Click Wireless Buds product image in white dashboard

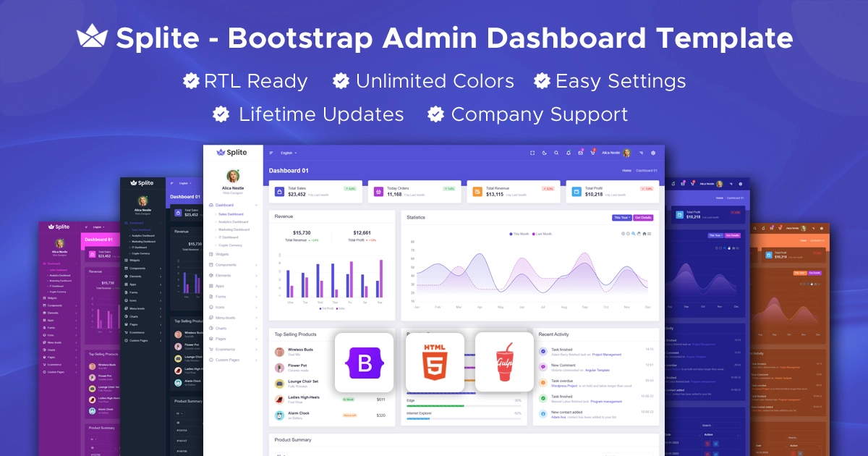click(279, 352)
